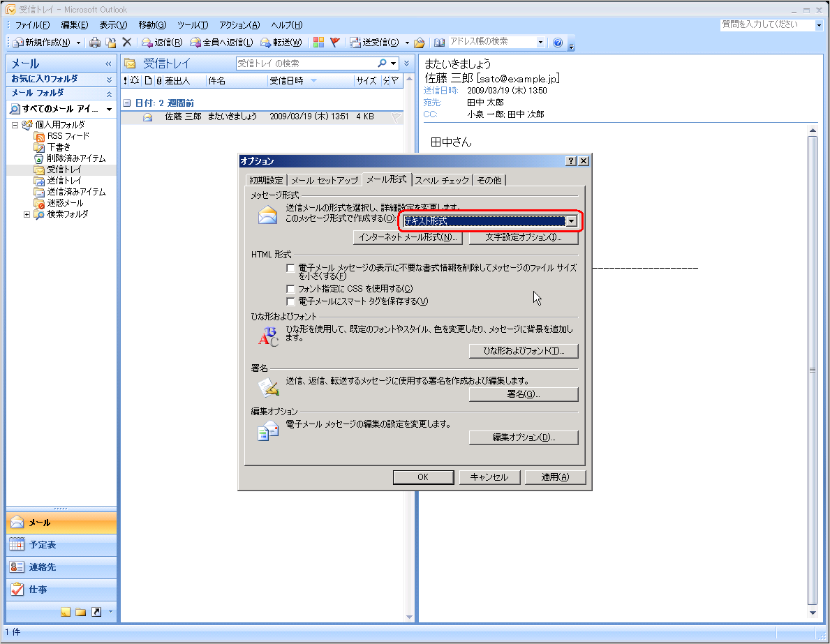830x644 pixels.
Task: Switch to the その他 tab
Action: (489, 181)
